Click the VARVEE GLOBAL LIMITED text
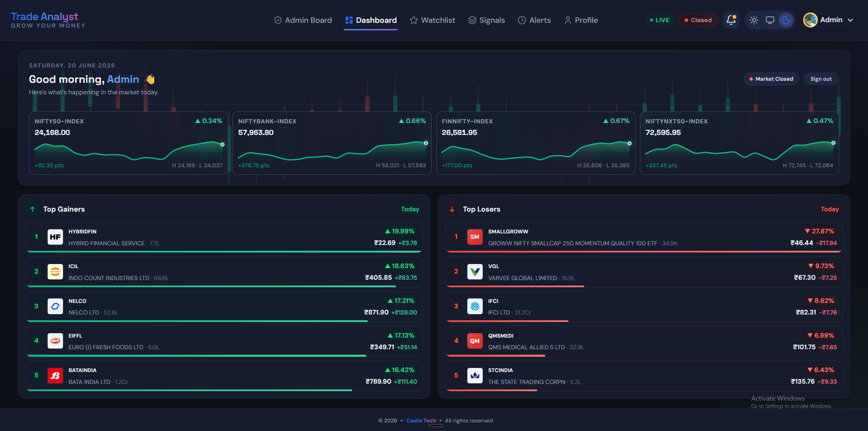Screen dimensions: 868x431 click(523, 278)
